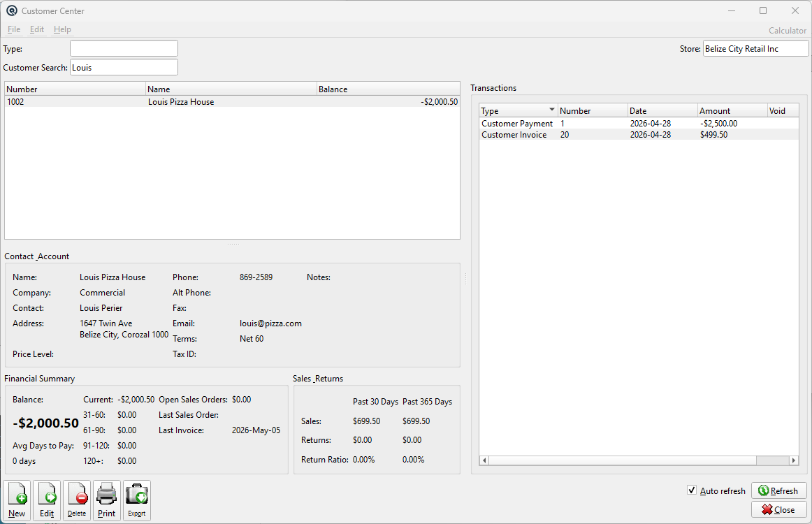This screenshot has width=812, height=524.
Task: Select the Customer Invoice transaction row
Action: click(x=639, y=135)
